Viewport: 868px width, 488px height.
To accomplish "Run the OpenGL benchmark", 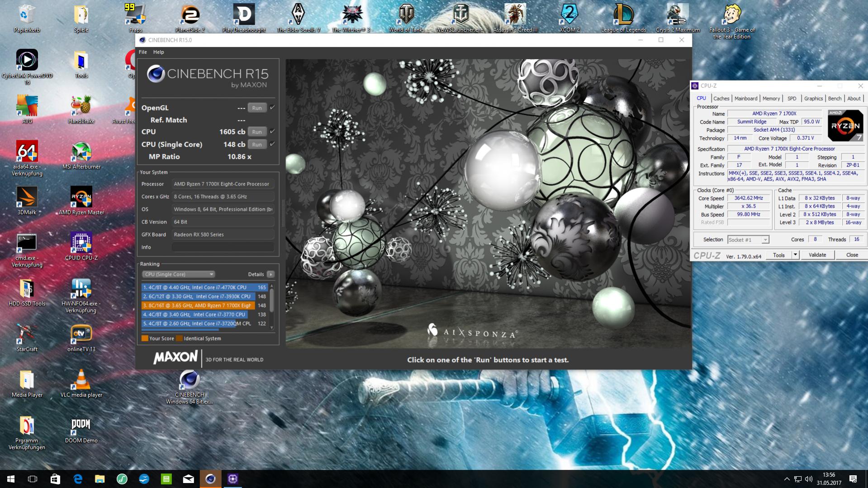I will click(x=257, y=108).
